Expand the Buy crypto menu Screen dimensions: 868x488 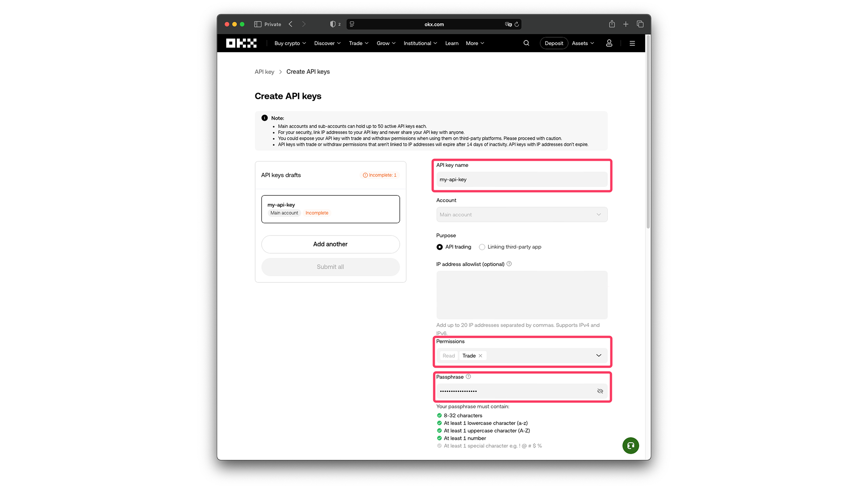pos(290,43)
